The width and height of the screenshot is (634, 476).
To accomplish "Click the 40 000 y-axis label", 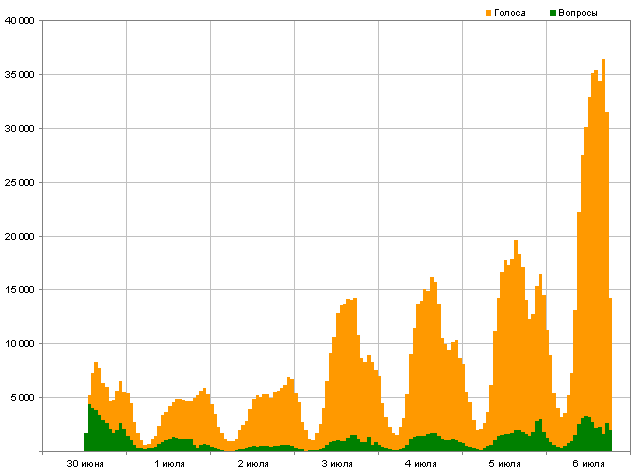I will pos(20,21).
